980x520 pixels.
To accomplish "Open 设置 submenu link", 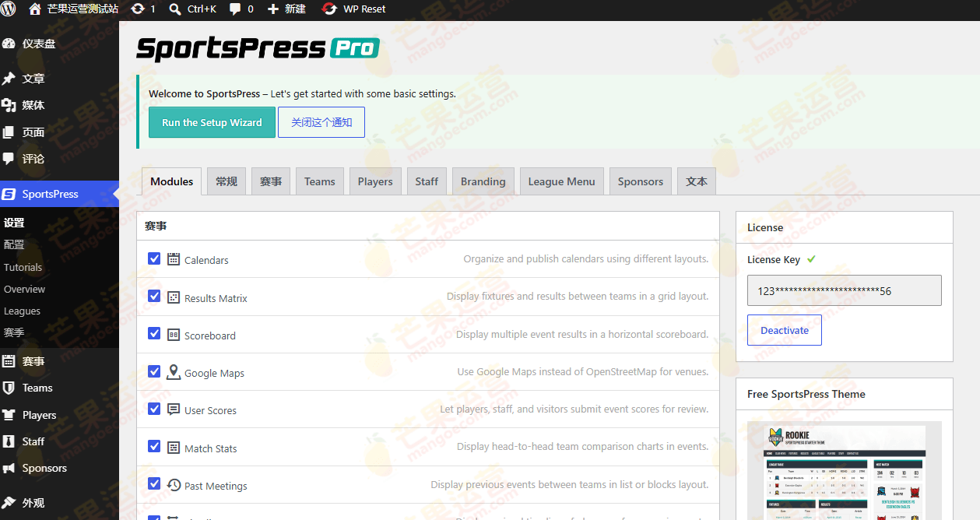I will pos(14,223).
